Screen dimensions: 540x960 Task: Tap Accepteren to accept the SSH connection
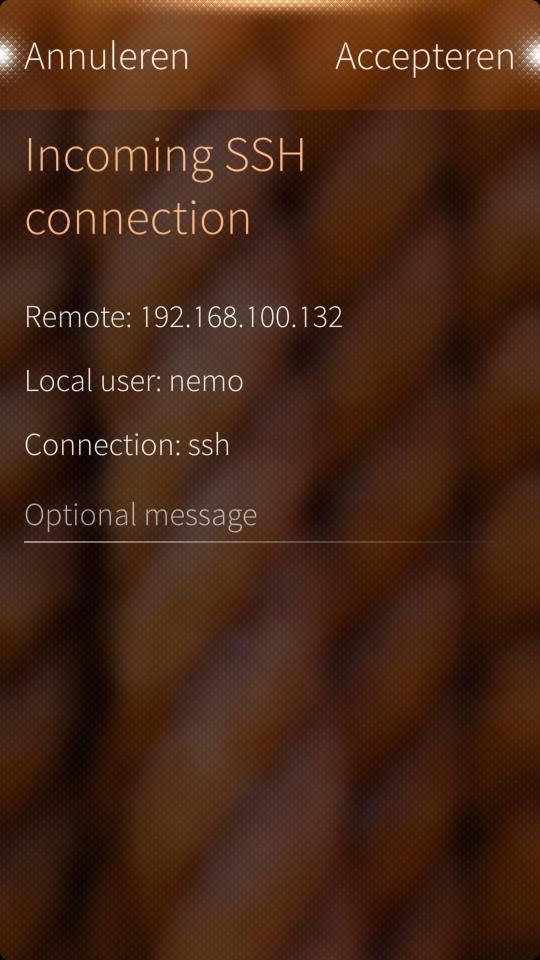coord(425,58)
